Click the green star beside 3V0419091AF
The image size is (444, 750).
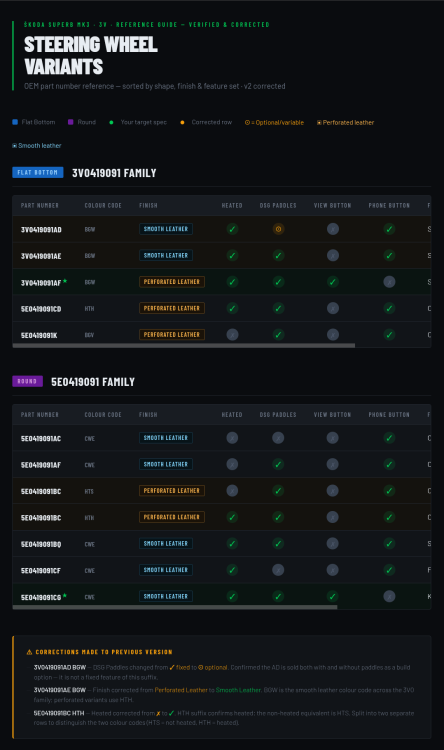(65, 281)
